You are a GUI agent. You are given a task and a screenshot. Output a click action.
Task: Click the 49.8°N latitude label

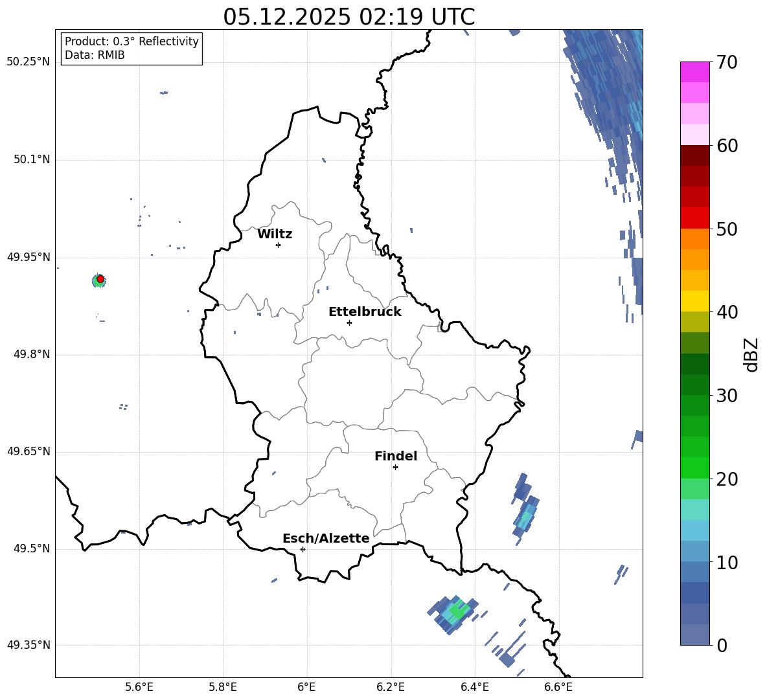tap(31, 354)
